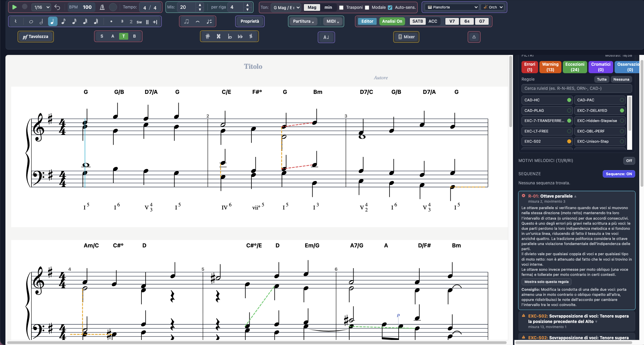
Task: Select the Warning (13) filter tab
Action: [550, 67]
